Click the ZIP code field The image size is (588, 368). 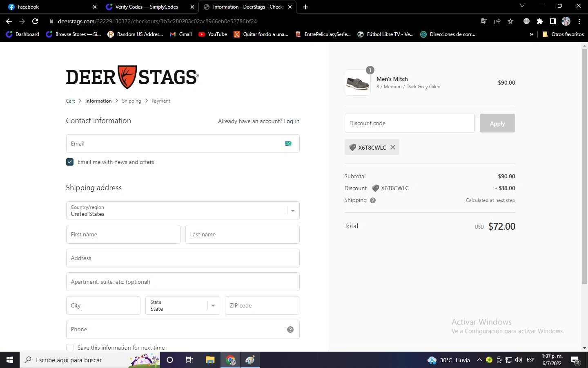click(262, 305)
